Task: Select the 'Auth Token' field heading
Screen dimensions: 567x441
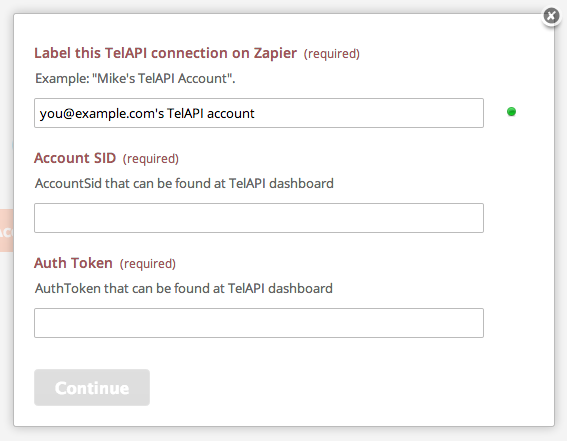Action: click(x=73, y=263)
